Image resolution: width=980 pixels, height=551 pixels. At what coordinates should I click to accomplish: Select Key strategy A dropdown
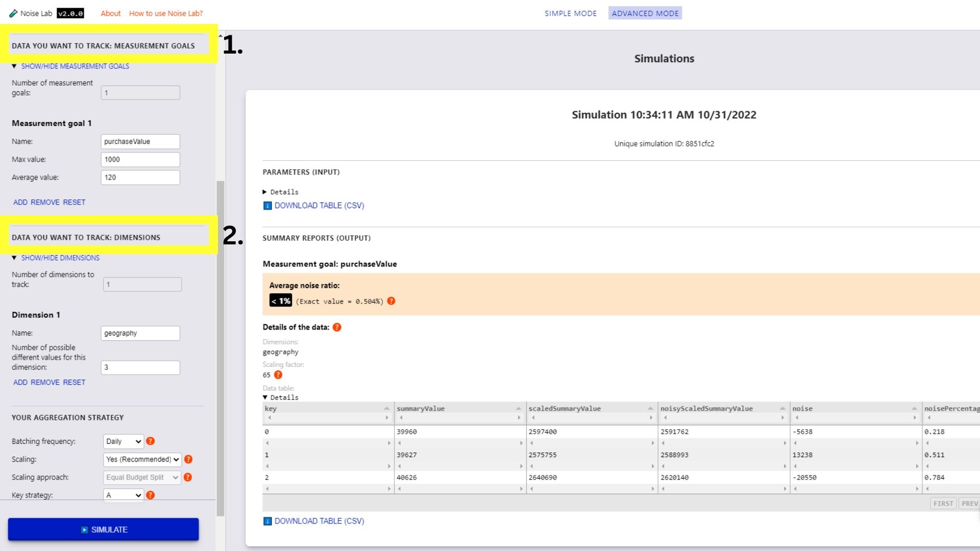[x=122, y=494]
